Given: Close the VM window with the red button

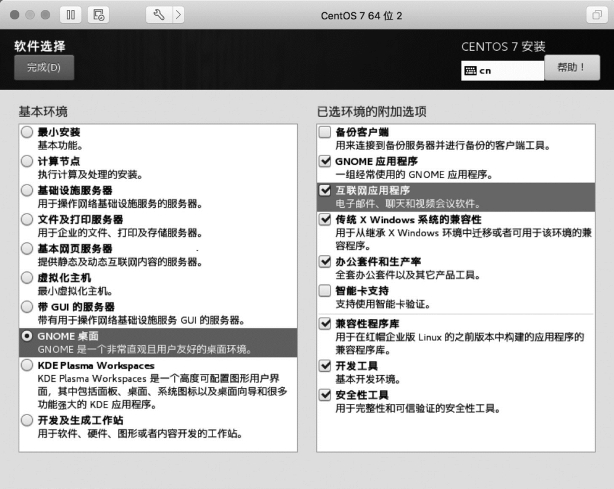Looking at the screenshot, I should [x=15, y=15].
